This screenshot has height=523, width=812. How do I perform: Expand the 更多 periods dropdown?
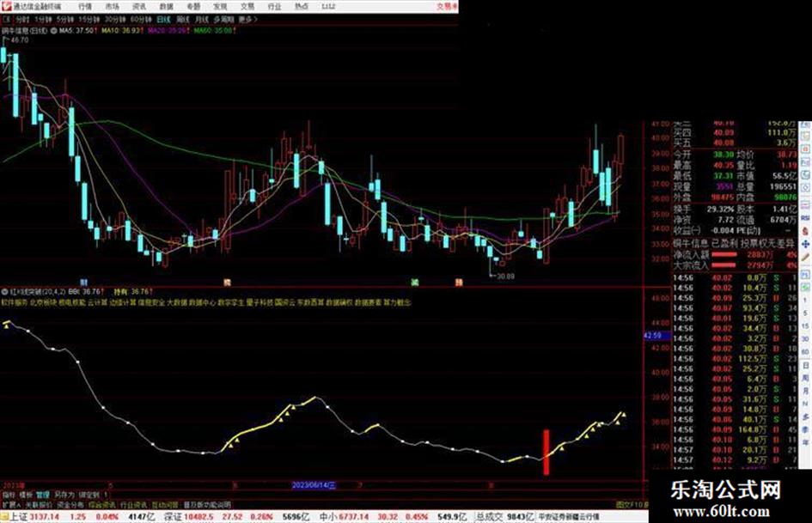click(x=247, y=19)
